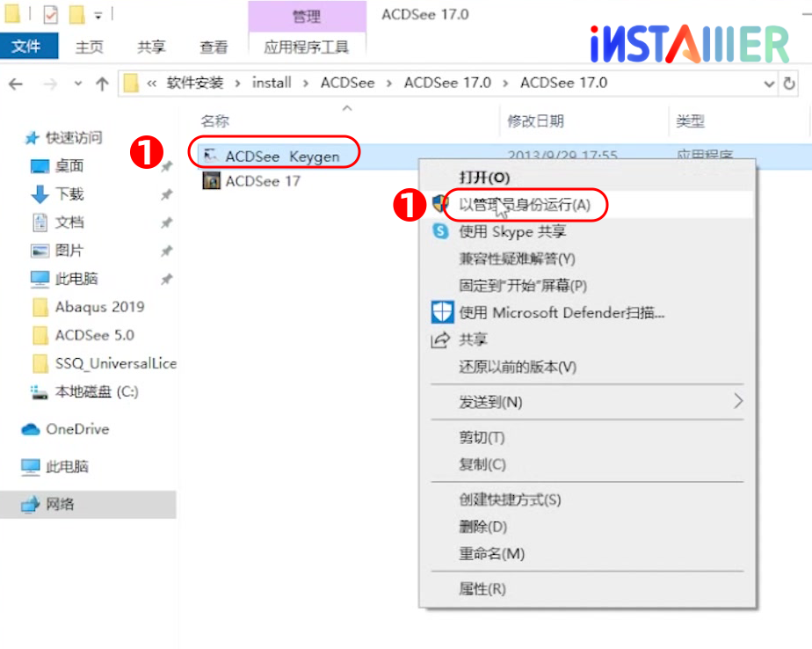Choose 打开(O) from the context menu
The height and width of the screenshot is (649, 812).
click(x=484, y=178)
